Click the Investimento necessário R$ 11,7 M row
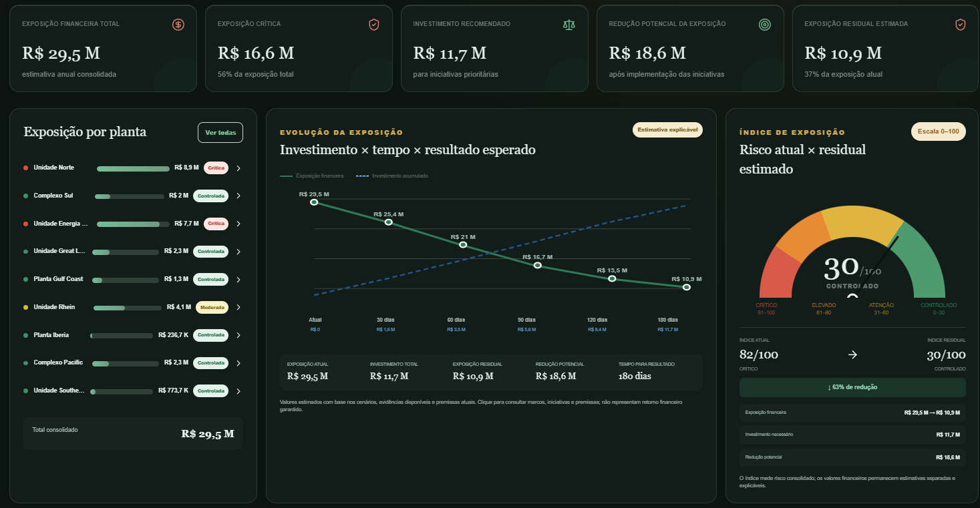The width and height of the screenshot is (980, 508). pos(852,435)
